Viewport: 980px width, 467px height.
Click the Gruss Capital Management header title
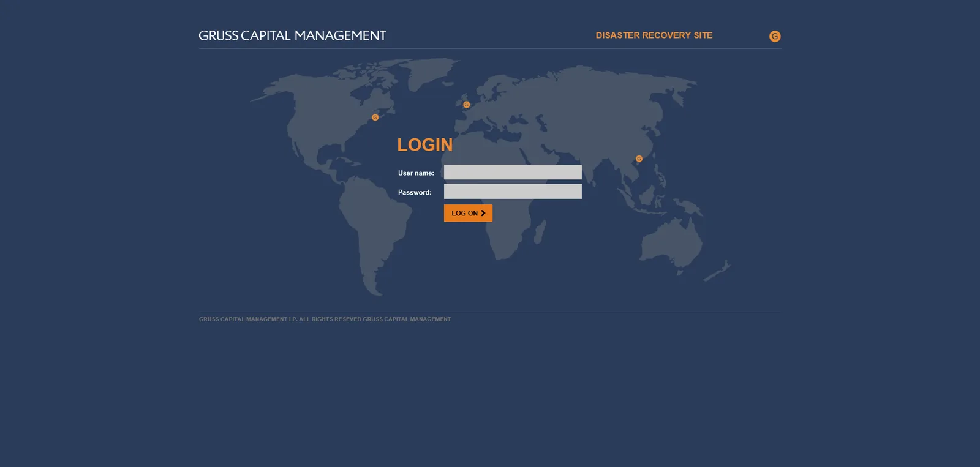coord(292,35)
